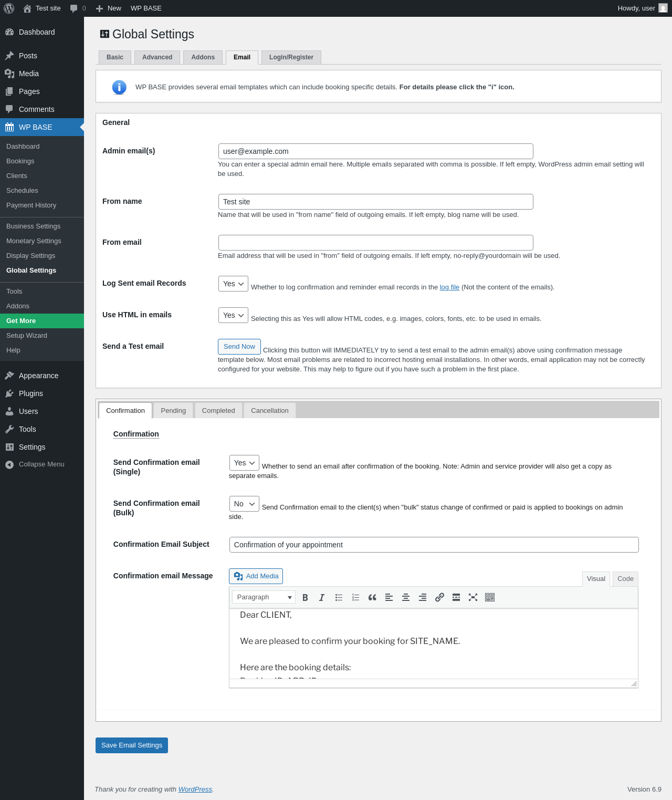Insert a bulleted list in editor
The width and height of the screenshot is (672, 800).
pos(339,597)
